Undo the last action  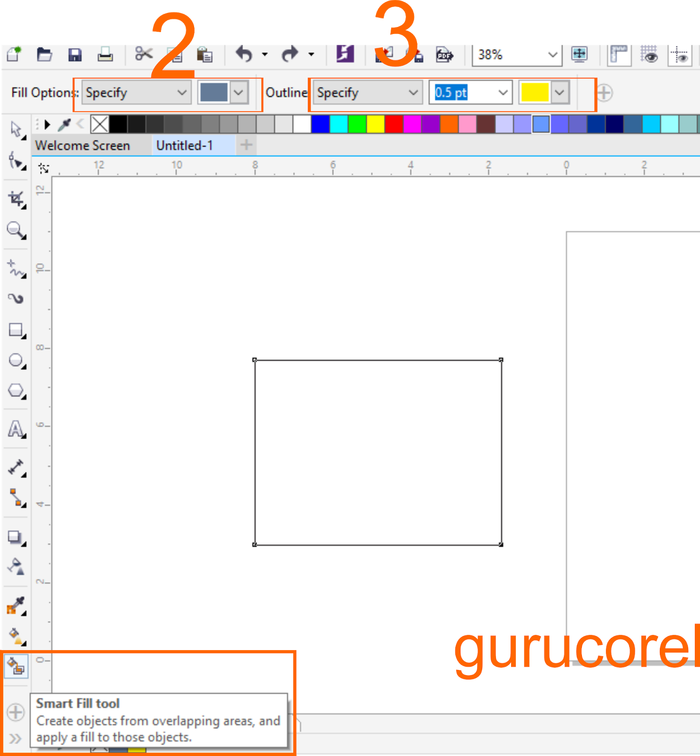(x=244, y=54)
